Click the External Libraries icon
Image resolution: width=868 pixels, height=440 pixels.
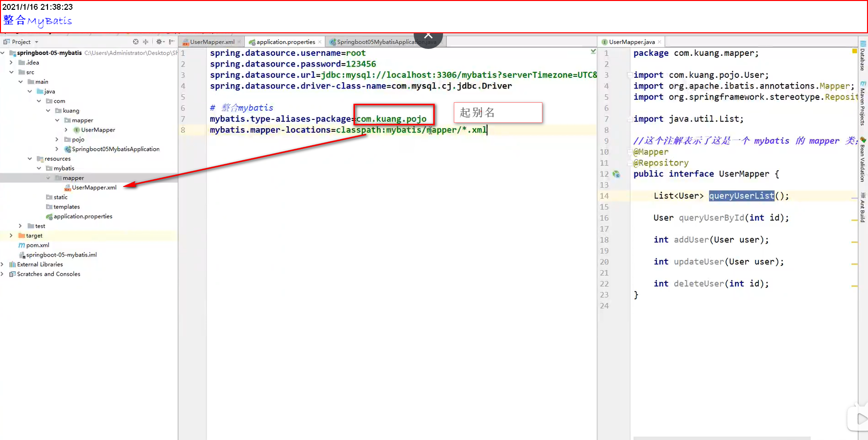[x=12, y=264]
